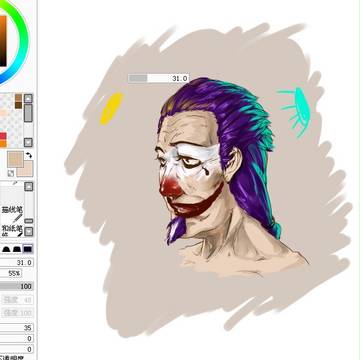Click the first slider with value 0

[17, 339]
